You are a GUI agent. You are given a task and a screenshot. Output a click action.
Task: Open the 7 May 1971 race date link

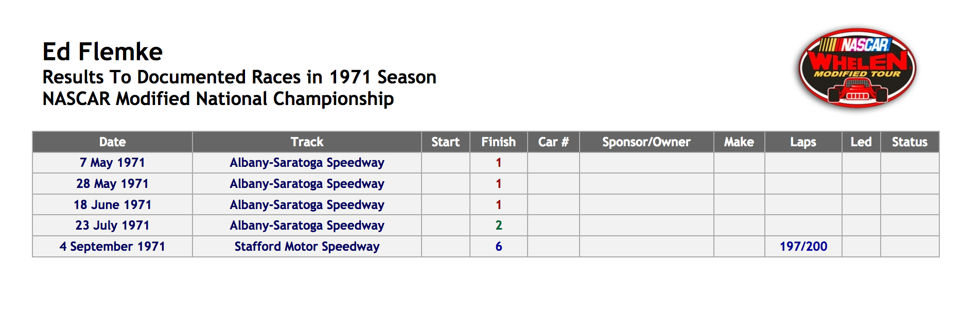pyautogui.click(x=112, y=163)
